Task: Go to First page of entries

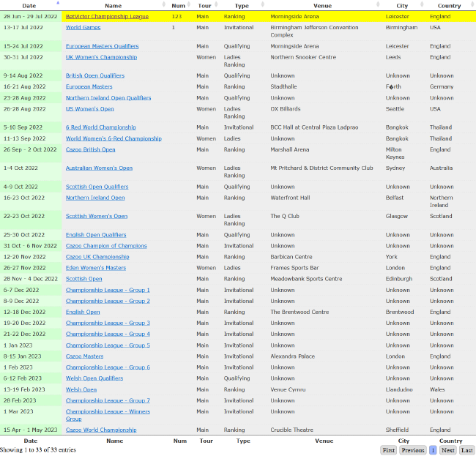Action: [389, 450]
